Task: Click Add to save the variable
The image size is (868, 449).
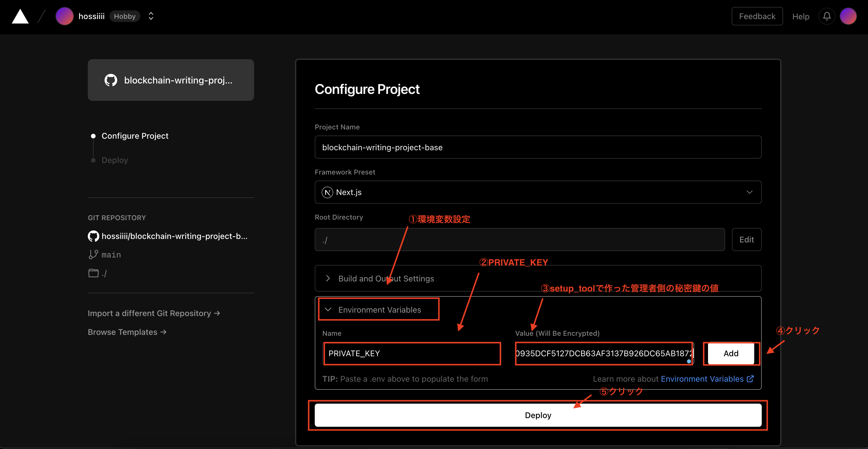Action: click(x=731, y=353)
